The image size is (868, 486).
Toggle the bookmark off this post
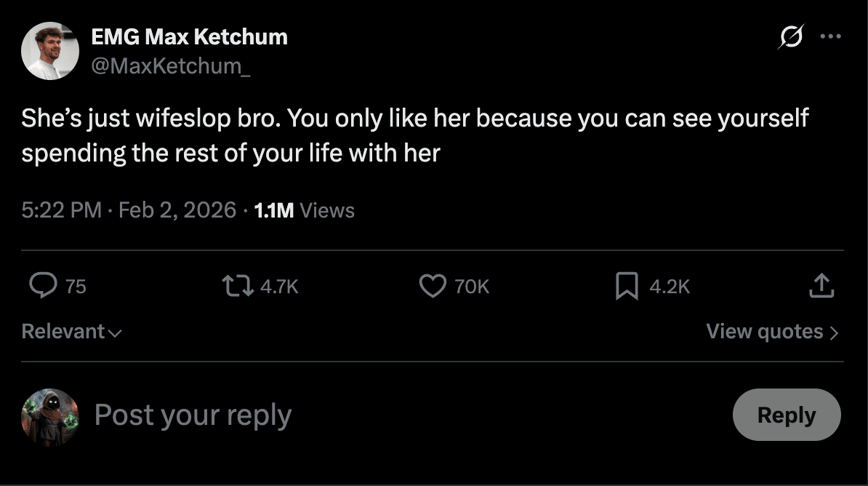[x=626, y=287]
